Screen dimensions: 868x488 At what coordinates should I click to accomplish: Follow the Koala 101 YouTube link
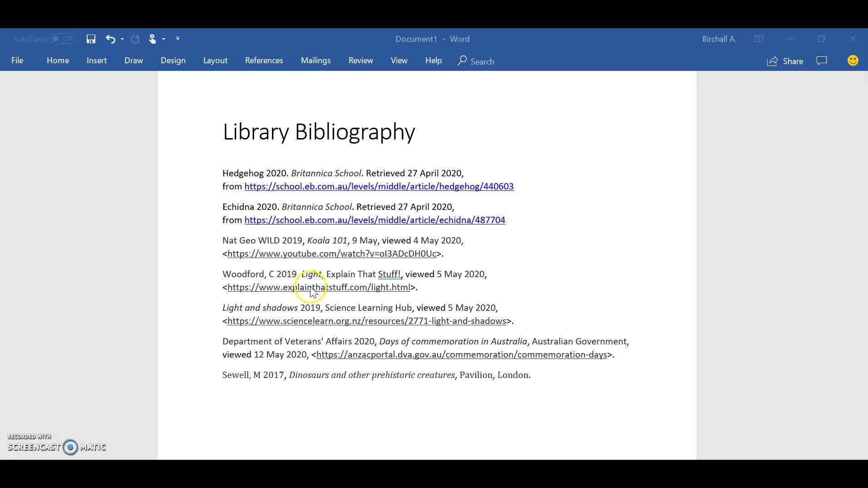(x=332, y=254)
